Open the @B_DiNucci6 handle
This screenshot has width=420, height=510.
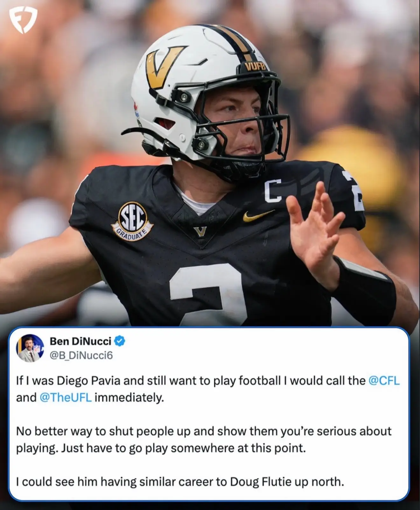[x=81, y=355]
